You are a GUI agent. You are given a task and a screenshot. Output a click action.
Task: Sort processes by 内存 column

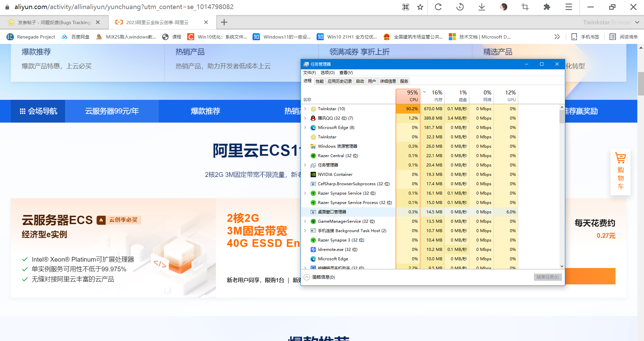(x=433, y=96)
